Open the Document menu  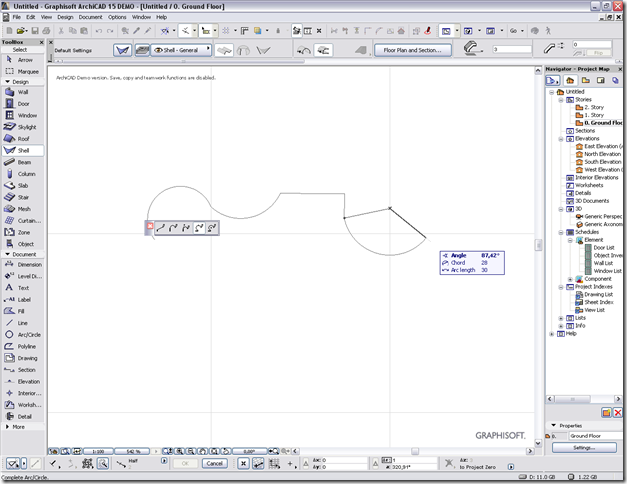[x=90, y=17]
